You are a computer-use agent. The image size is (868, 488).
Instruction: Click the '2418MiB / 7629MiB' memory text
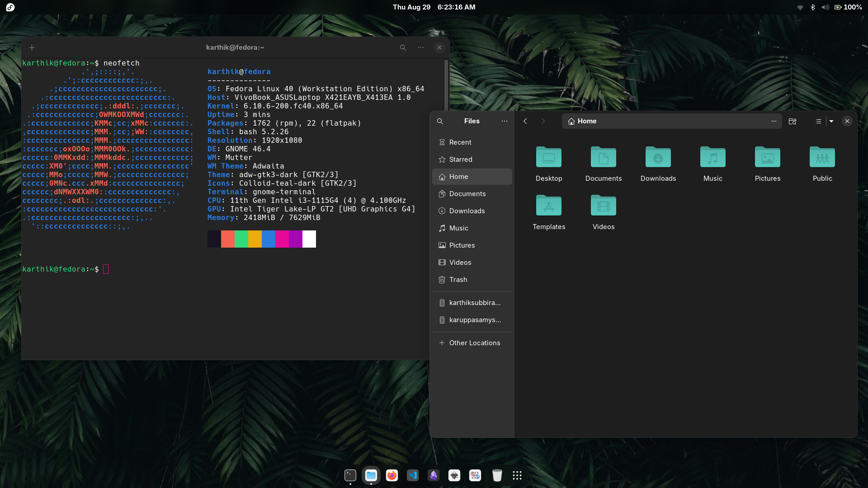coord(282,218)
